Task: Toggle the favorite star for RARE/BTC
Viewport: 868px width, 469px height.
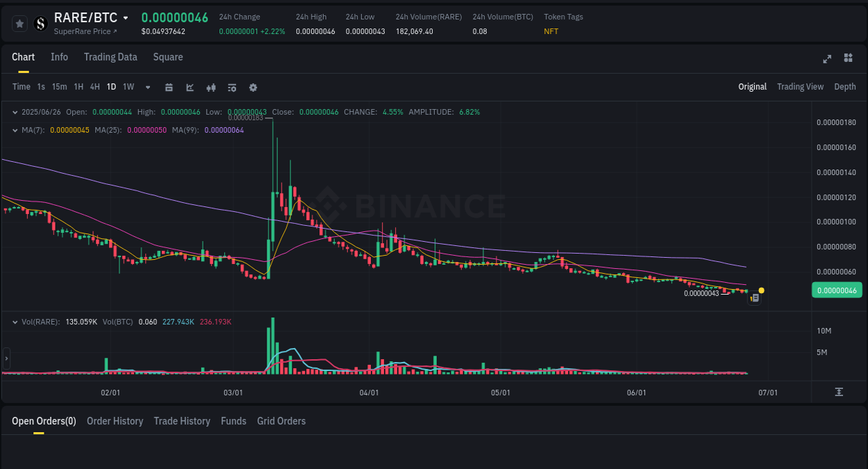Action: click(19, 23)
